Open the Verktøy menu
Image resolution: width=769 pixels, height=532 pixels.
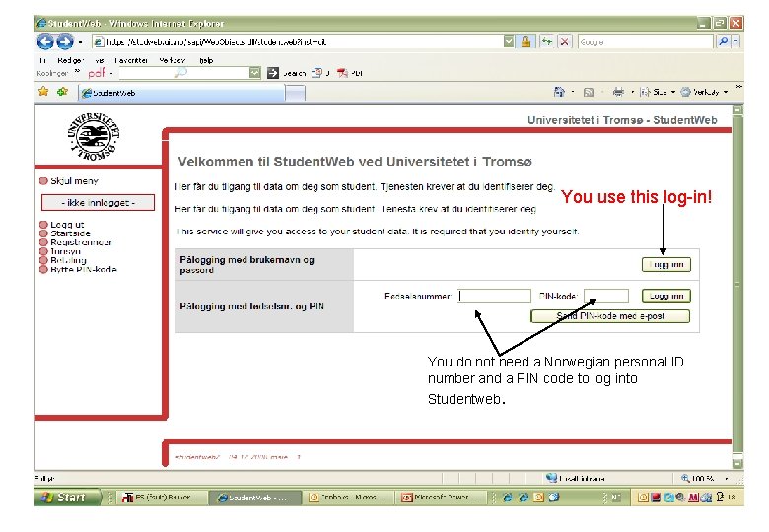point(173,60)
